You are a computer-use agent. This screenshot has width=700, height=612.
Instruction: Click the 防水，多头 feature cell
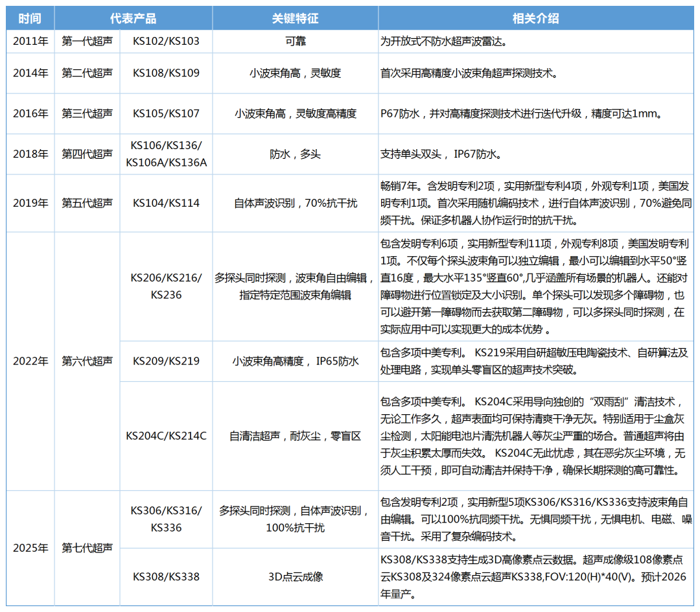pos(295,154)
